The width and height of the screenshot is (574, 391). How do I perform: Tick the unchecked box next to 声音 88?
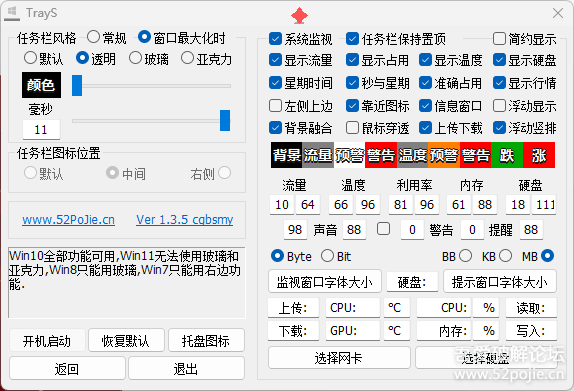coord(384,229)
